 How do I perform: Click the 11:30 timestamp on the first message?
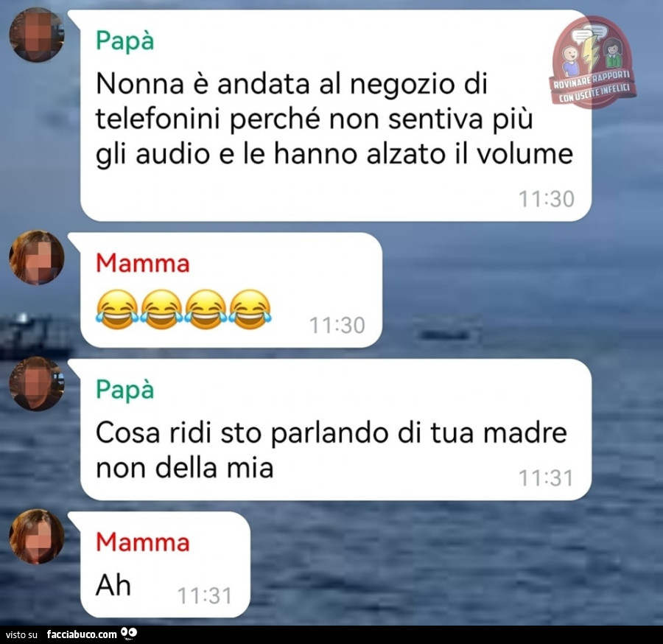[547, 199]
